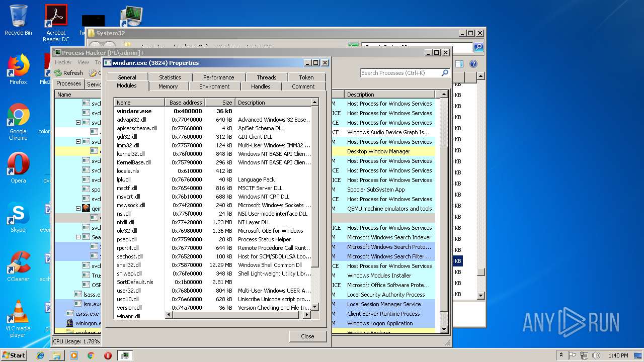Switch to Environment tab
Image resolution: width=644 pixels, height=362 pixels.
214,86
